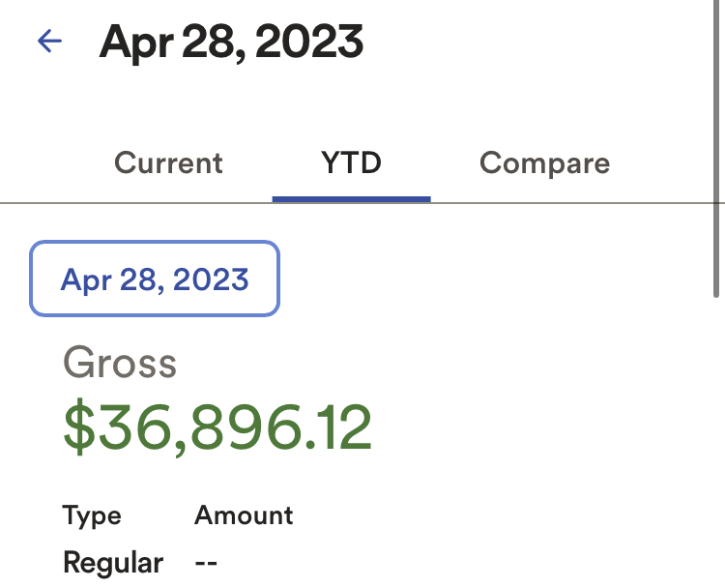
Task: Click the Type column header
Action: [x=92, y=515]
